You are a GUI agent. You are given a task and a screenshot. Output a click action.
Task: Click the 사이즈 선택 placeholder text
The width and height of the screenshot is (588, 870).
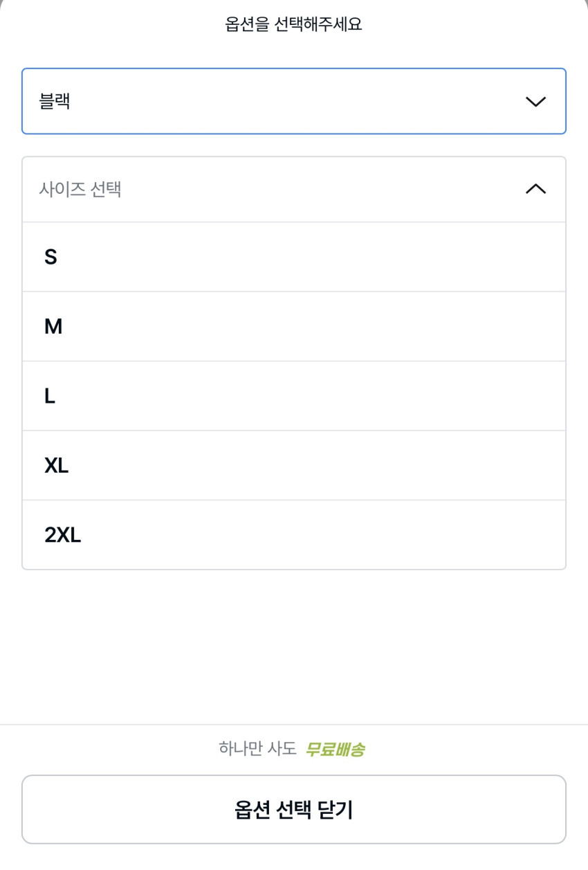click(80, 189)
